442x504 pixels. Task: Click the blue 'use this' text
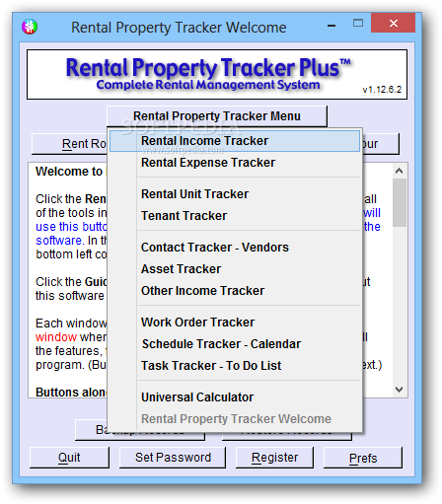(57, 227)
